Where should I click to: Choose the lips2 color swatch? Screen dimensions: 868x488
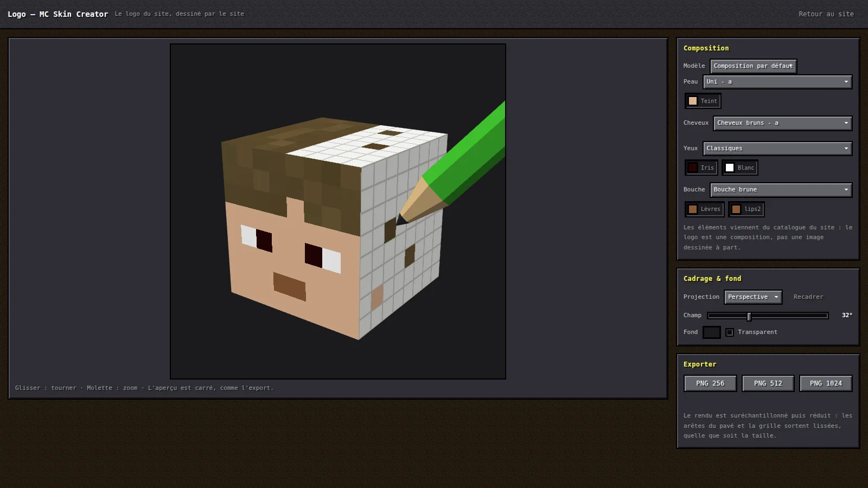pyautogui.click(x=746, y=209)
